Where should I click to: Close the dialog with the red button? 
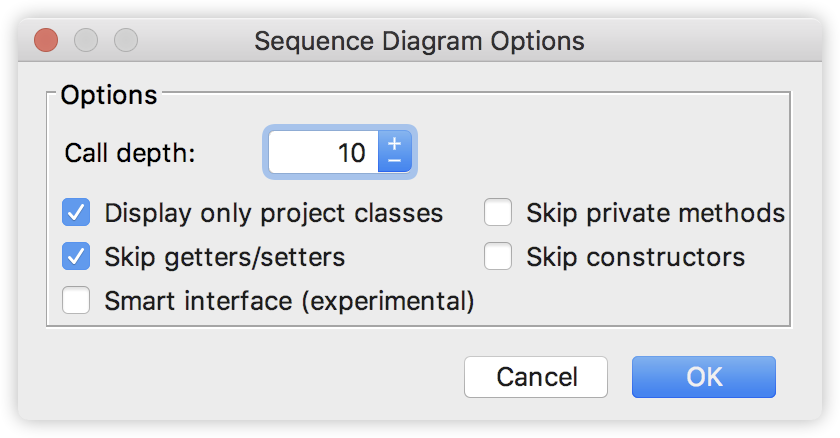[46, 41]
